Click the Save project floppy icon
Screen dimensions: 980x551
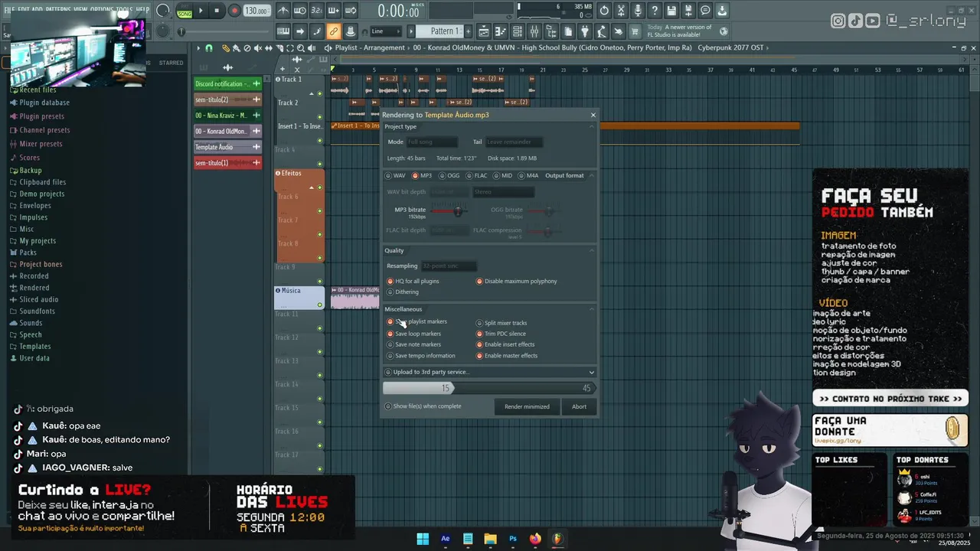[671, 11]
